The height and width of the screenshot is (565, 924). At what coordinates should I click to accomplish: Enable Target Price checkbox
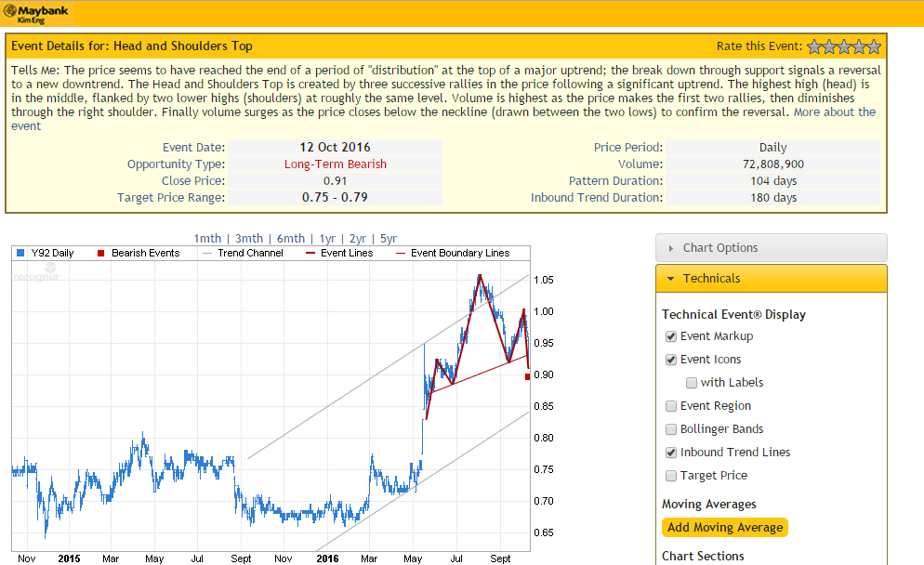coord(670,476)
